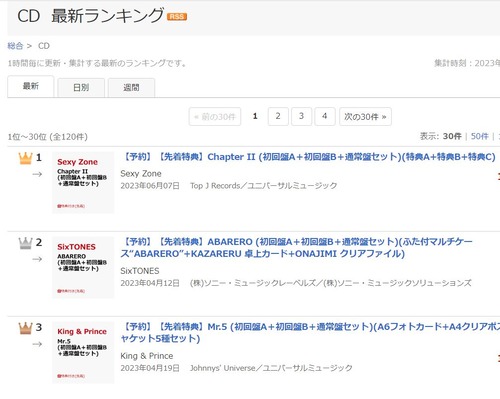Open the RSS feed icon
This screenshot has height=399, width=500.
point(177,17)
